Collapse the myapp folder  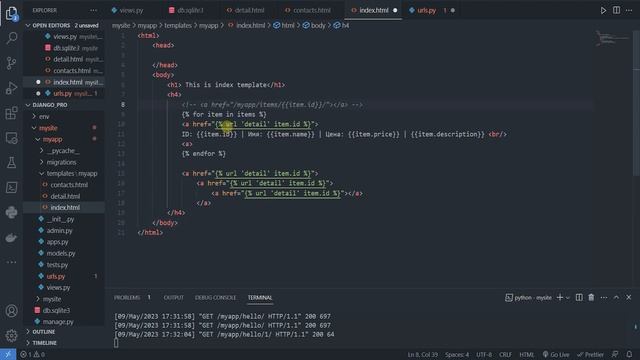point(38,139)
